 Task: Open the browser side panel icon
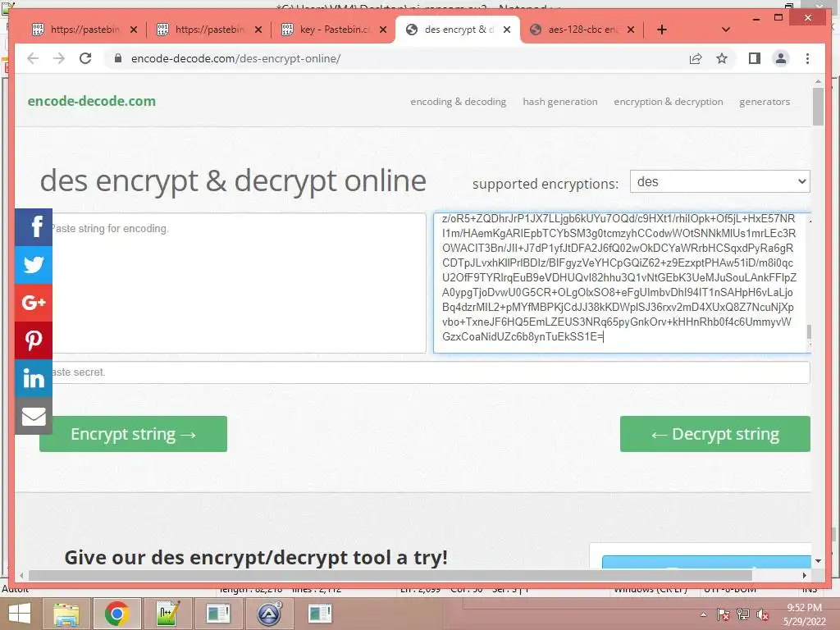coord(755,58)
